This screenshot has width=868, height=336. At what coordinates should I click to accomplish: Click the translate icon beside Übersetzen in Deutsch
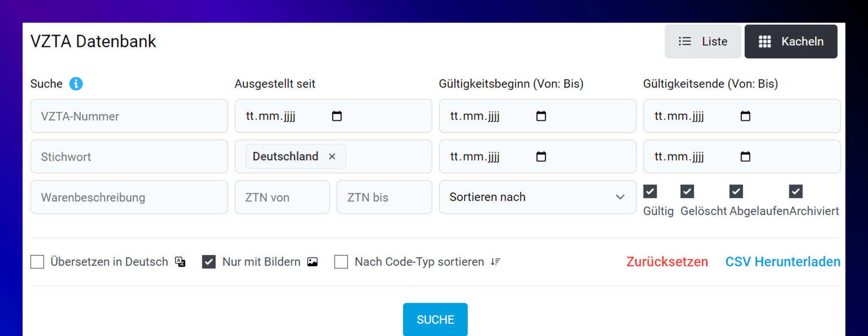coord(180,261)
